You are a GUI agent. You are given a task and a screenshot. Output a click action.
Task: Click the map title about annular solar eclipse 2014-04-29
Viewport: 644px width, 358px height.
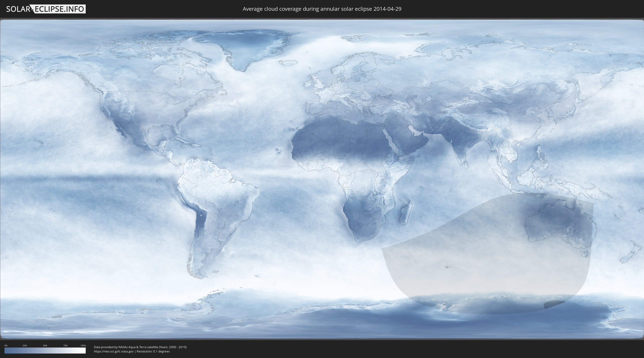[x=322, y=9]
